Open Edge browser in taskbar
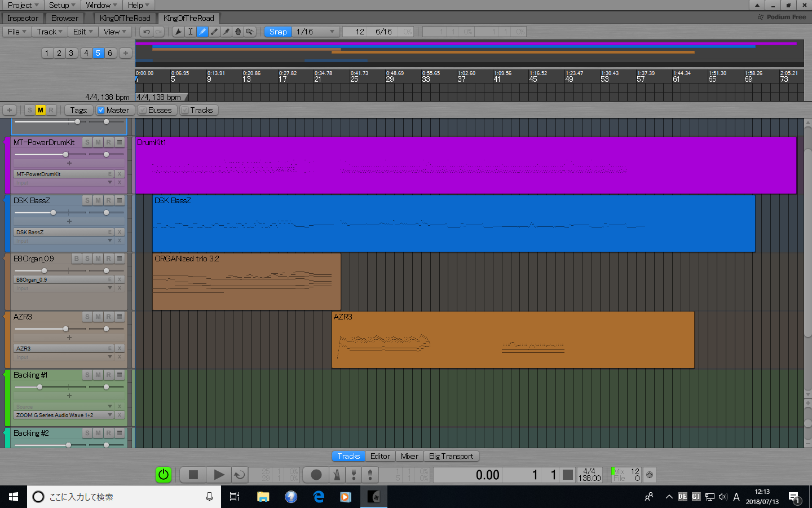 coord(319,497)
